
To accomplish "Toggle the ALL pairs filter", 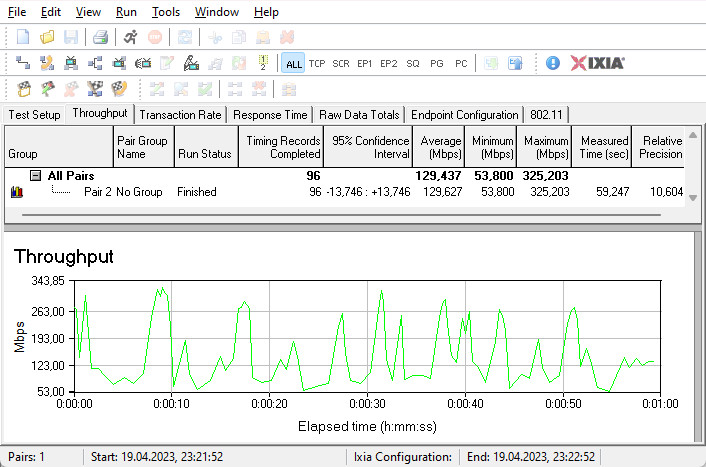I will pyautogui.click(x=294, y=63).
